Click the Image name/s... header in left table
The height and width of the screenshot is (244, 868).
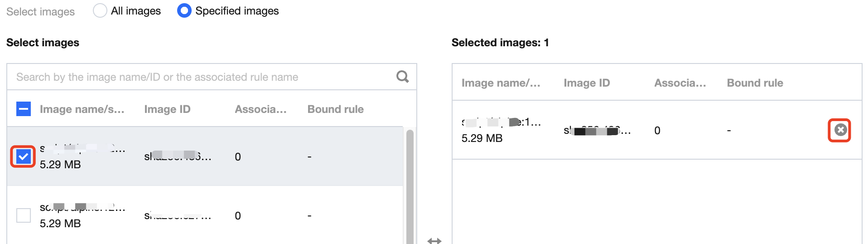click(82, 109)
